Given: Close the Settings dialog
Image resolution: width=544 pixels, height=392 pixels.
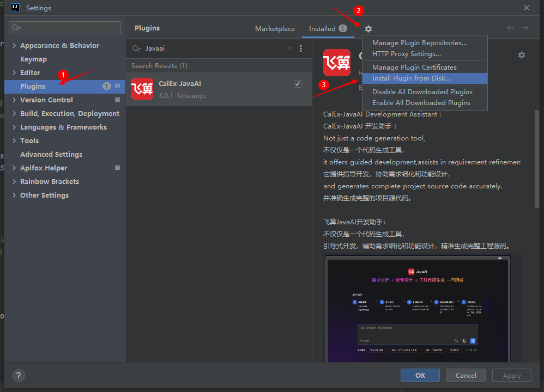Looking at the screenshot, I should [x=527, y=8].
